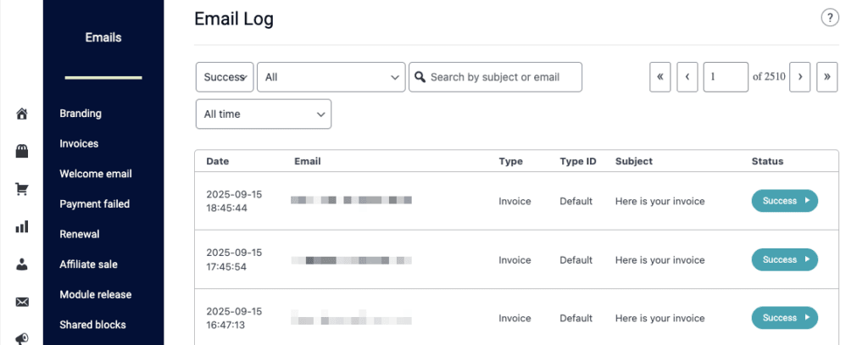Open Branding in the Emails menu
The height and width of the screenshot is (345, 868).
(x=81, y=114)
